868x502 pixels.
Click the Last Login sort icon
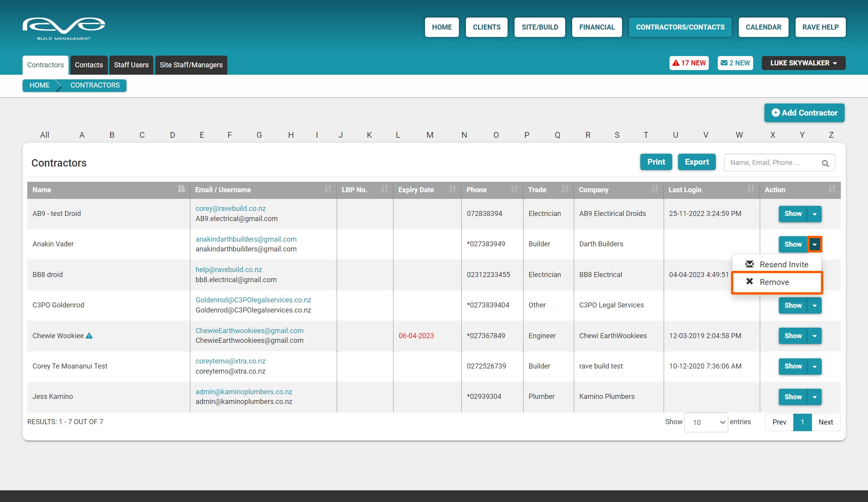750,189
